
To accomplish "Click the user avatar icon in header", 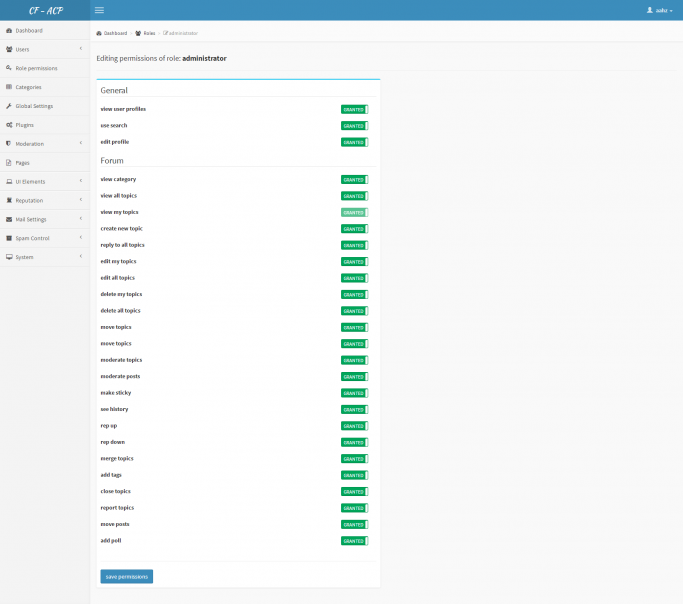I will [x=649, y=10].
